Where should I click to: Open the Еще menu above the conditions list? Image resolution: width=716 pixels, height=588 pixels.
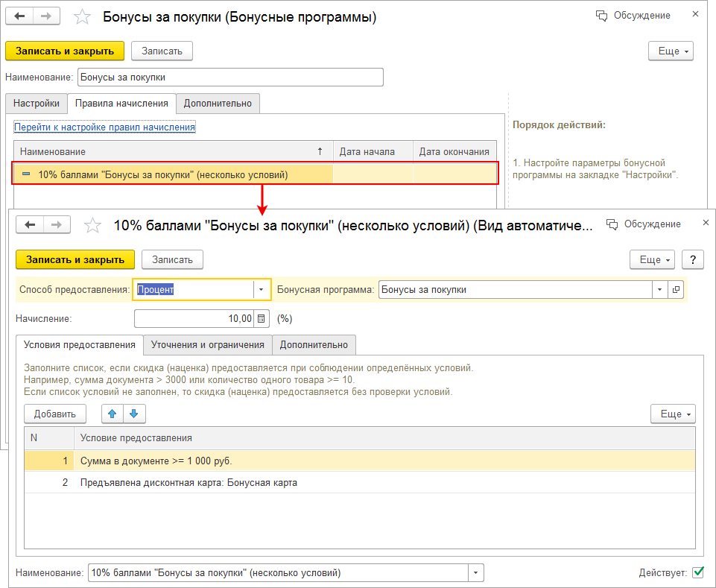(673, 414)
